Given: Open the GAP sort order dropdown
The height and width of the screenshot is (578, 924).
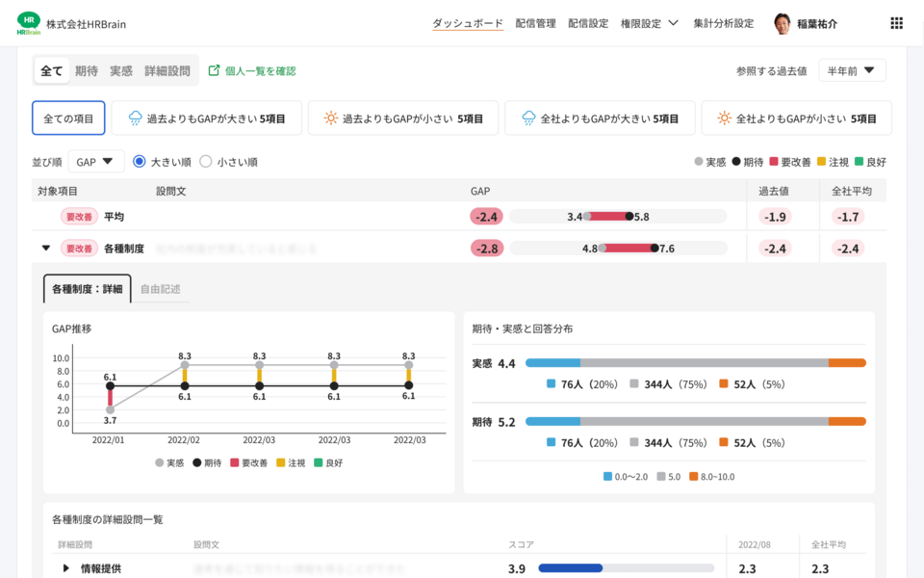Looking at the screenshot, I should 95,162.
